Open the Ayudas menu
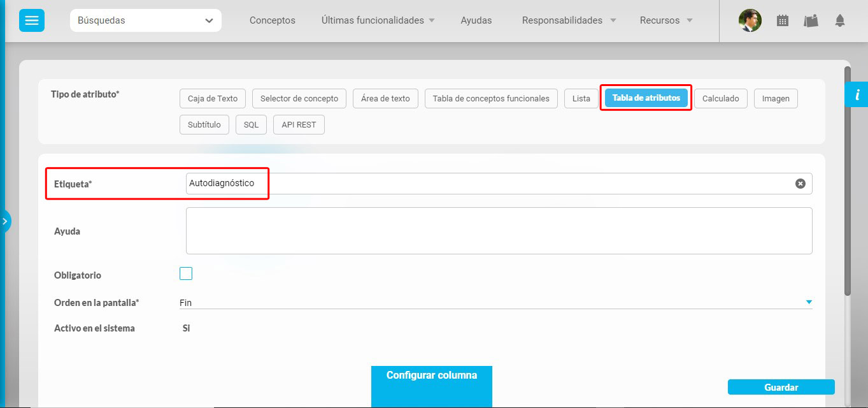868x408 pixels. tap(476, 20)
